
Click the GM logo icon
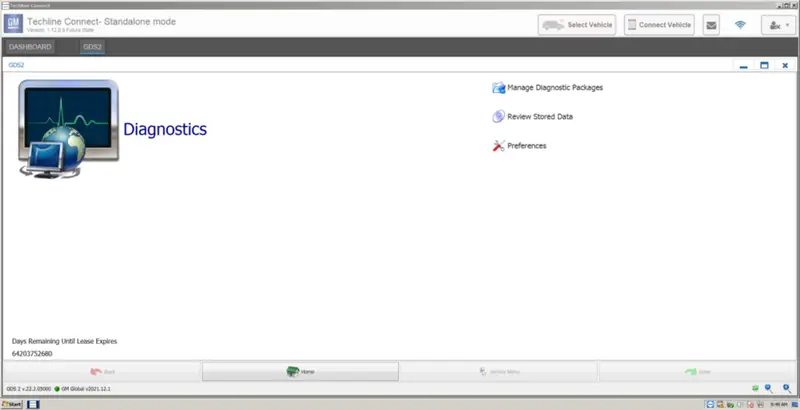point(13,24)
